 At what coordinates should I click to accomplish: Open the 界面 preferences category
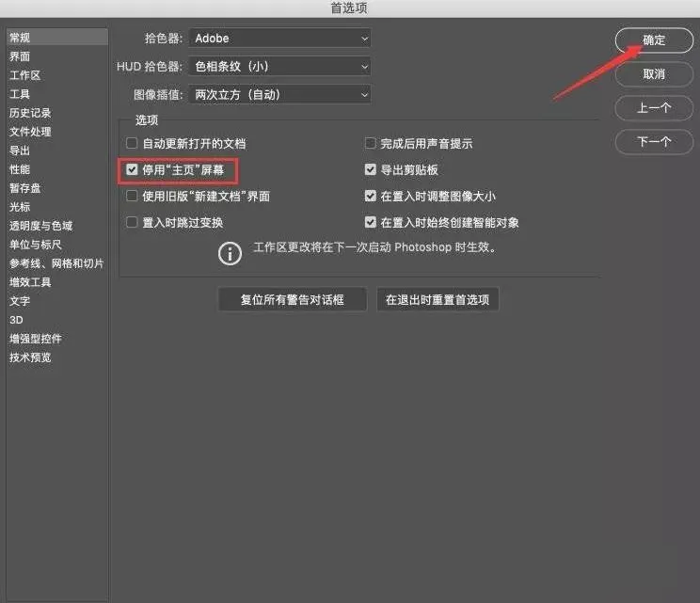20,56
